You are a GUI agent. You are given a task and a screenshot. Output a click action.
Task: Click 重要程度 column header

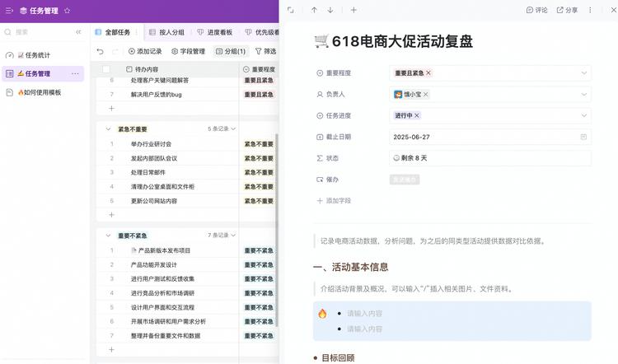[260, 69]
